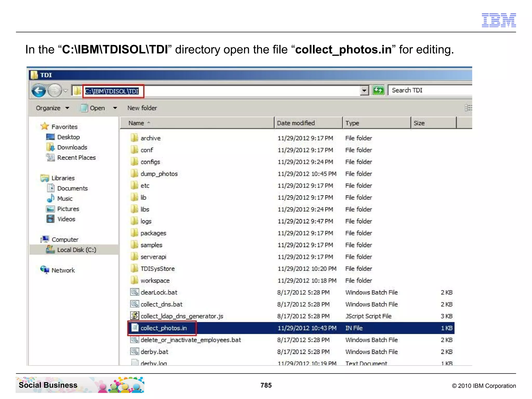Expand the Open button dropdown arrow

pyautogui.click(x=115, y=108)
